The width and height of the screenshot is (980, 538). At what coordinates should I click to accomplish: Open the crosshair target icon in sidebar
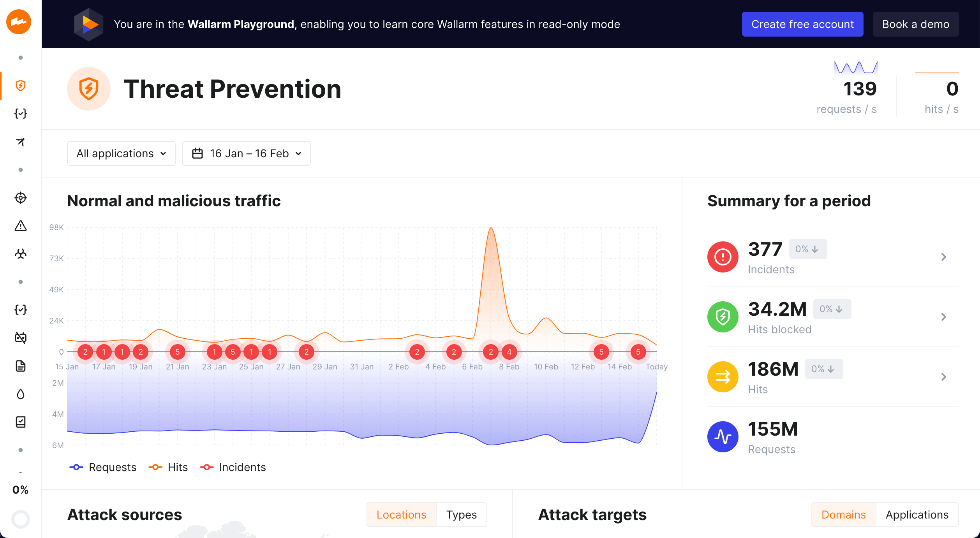pos(21,198)
